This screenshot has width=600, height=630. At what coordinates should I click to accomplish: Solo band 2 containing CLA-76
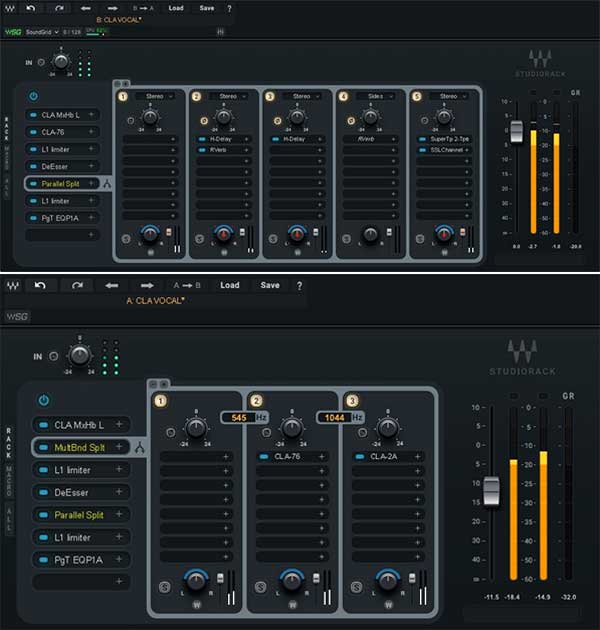[x=260, y=587]
